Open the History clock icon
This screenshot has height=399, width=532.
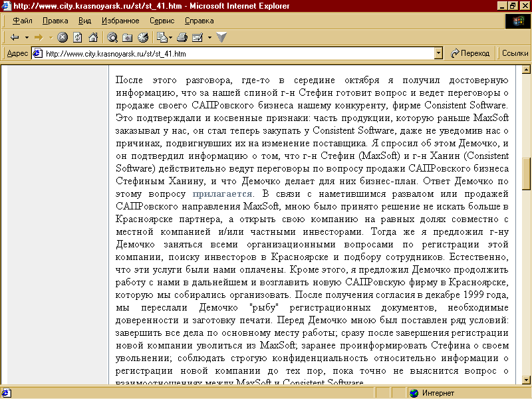[143, 37]
